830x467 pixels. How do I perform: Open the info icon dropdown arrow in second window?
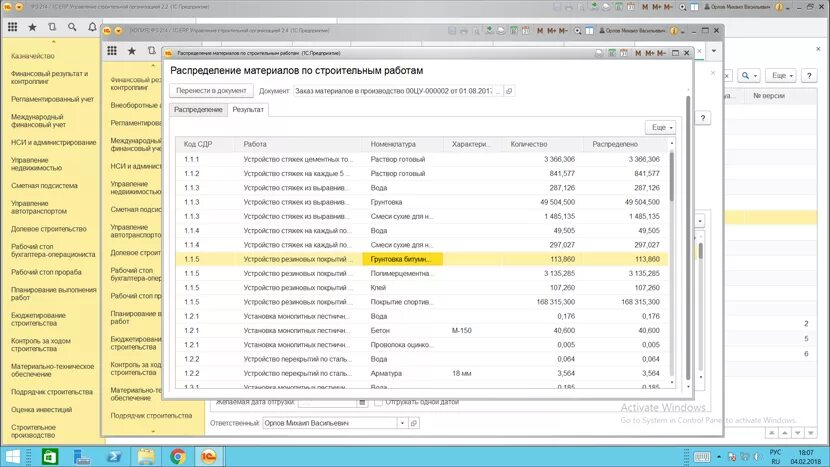(682, 31)
